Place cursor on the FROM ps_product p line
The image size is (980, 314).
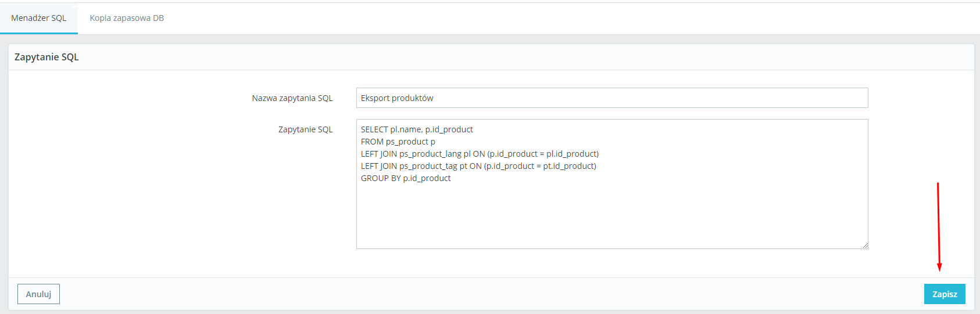coord(398,142)
